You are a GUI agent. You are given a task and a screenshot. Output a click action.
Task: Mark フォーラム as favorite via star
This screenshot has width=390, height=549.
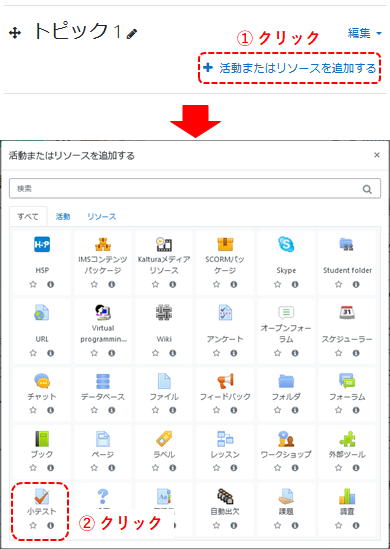tap(338, 410)
